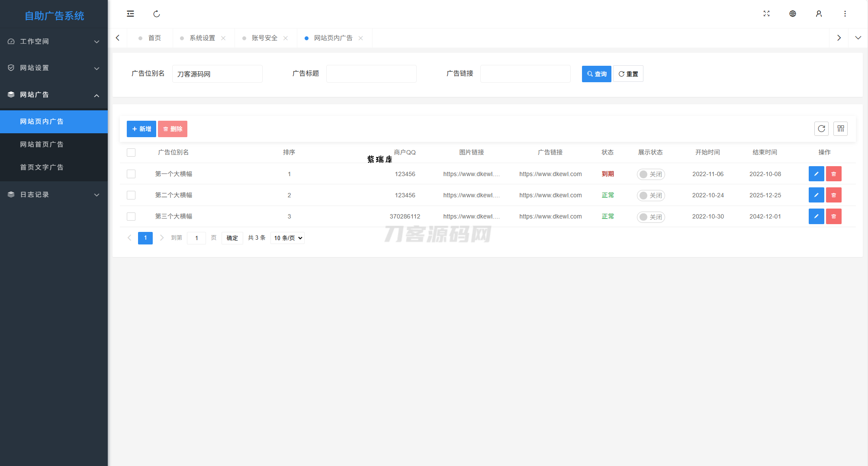Toggle the select-all checkbox in table header

[131, 152]
